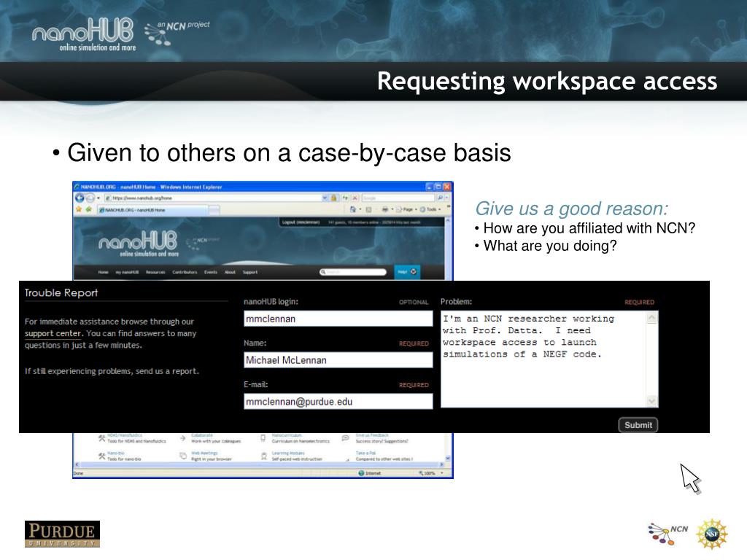
Task: Open the recent pages dropdown arrow
Action: coord(98,198)
